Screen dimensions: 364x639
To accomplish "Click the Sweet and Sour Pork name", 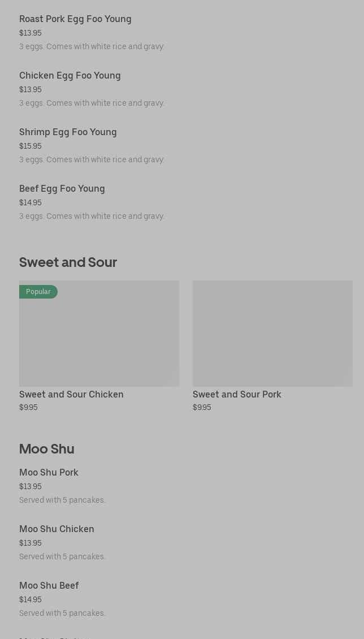I will [237, 395].
